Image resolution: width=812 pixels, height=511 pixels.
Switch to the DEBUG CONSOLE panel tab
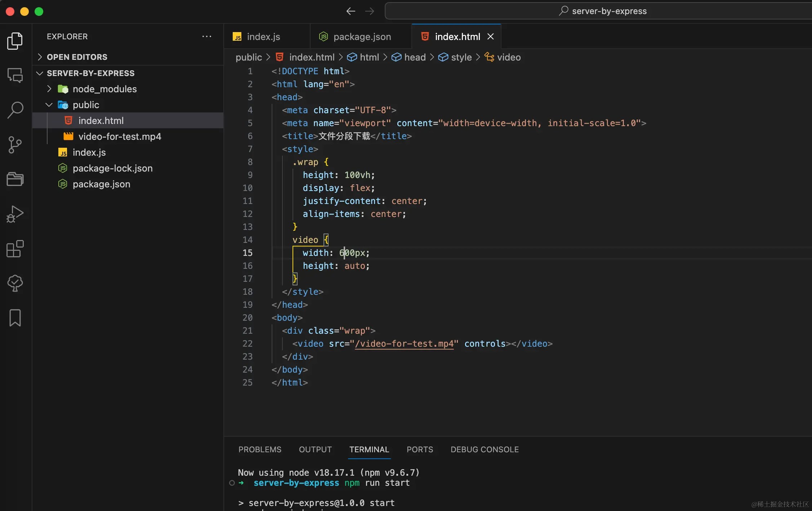[x=485, y=449]
